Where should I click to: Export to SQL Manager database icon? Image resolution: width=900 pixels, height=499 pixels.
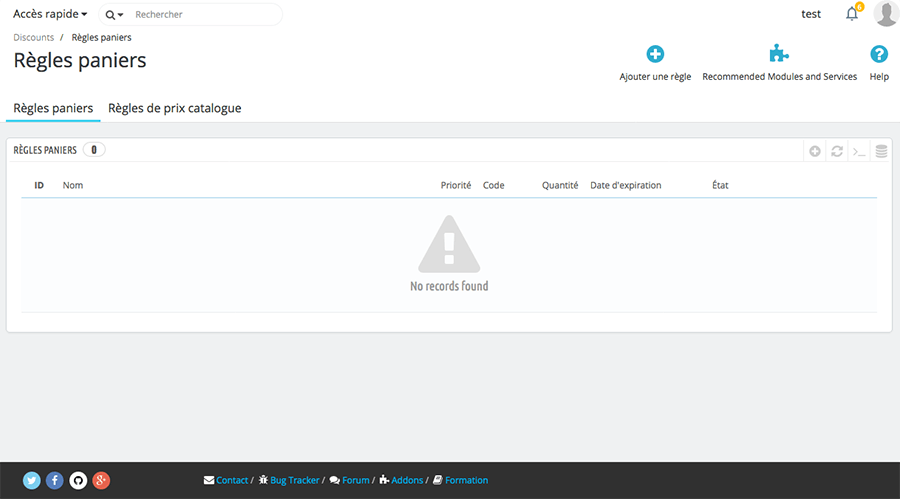(x=881, y=151)
